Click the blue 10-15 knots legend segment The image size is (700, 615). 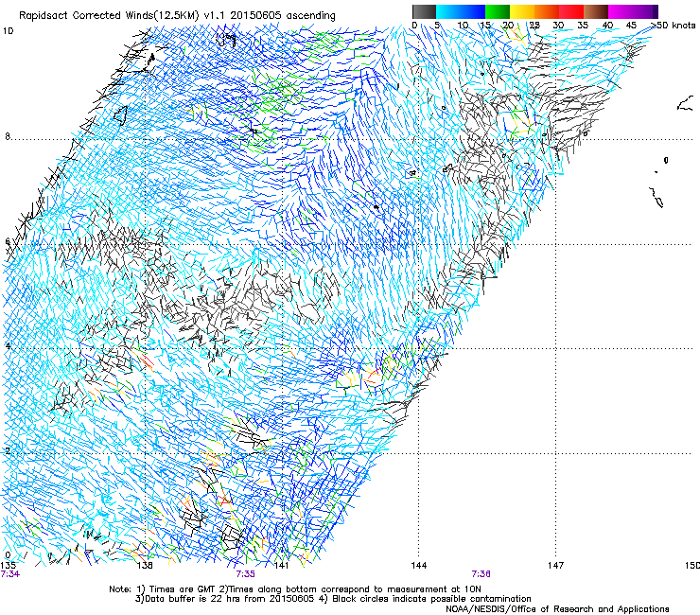point(473,11)
